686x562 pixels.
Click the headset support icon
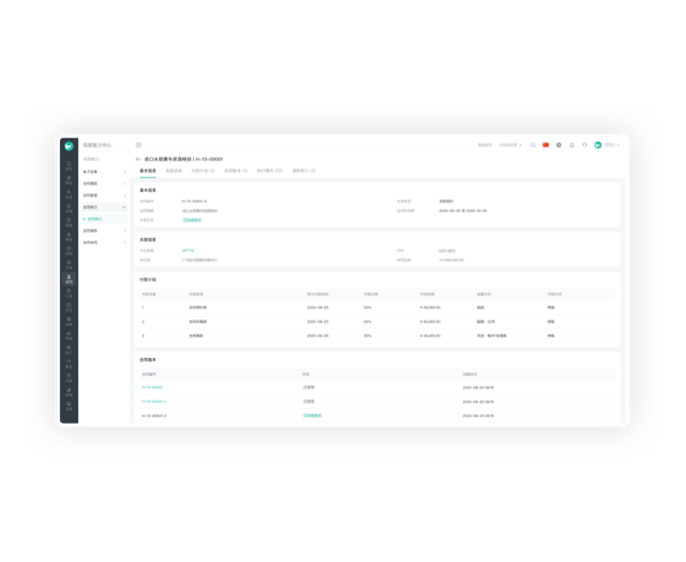[585, 145]
